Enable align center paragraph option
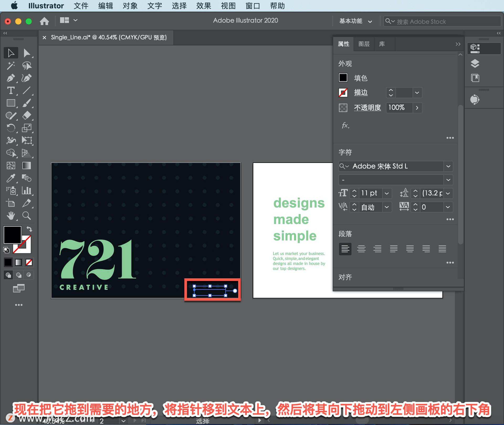The image size is (504, 425). (361, 249)
